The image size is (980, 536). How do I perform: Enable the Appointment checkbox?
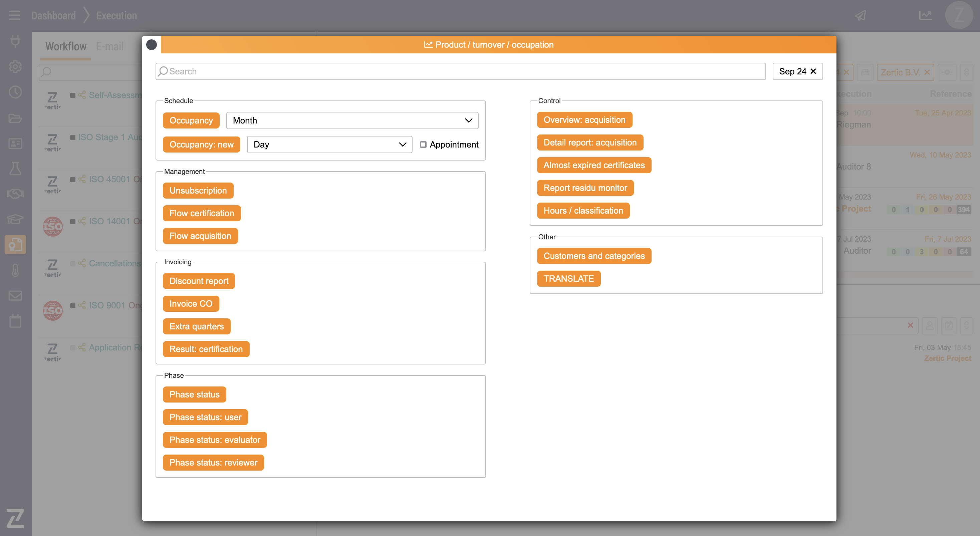point(423,145)
